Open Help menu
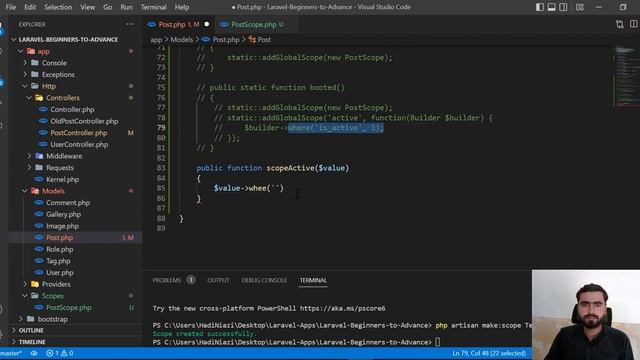 coord(182,7)
